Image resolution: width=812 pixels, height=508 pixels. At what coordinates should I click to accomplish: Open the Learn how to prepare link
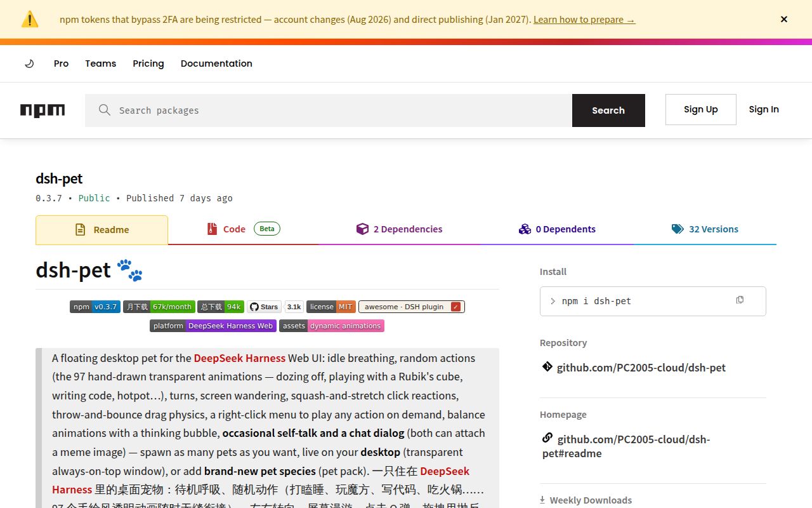point(584,20)
